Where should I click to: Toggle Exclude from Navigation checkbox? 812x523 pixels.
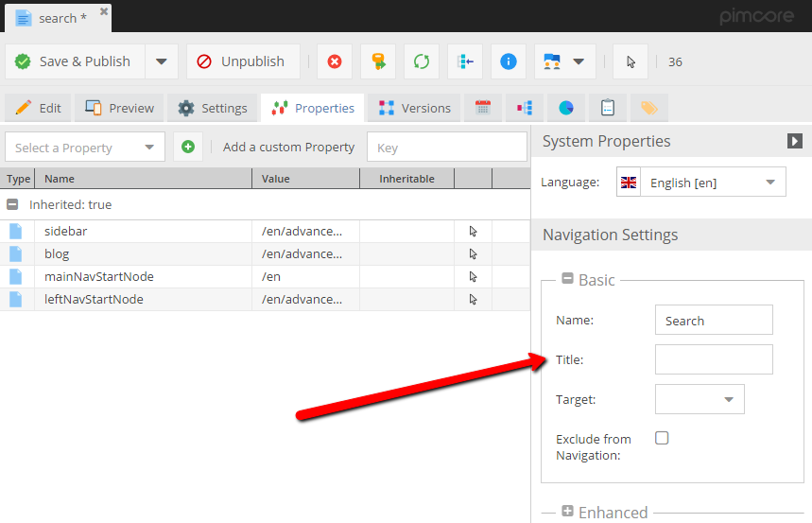pos(662,438)
